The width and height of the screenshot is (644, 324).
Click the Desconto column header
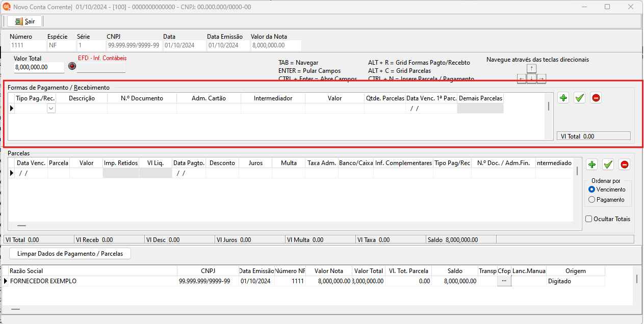coord(222,163)
